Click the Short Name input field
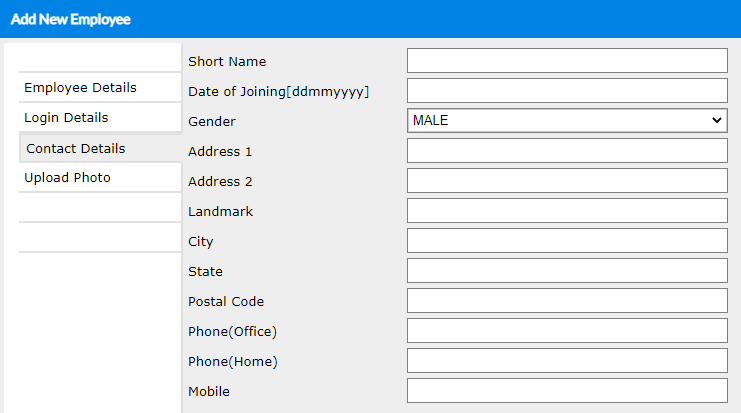 [566, 60]
